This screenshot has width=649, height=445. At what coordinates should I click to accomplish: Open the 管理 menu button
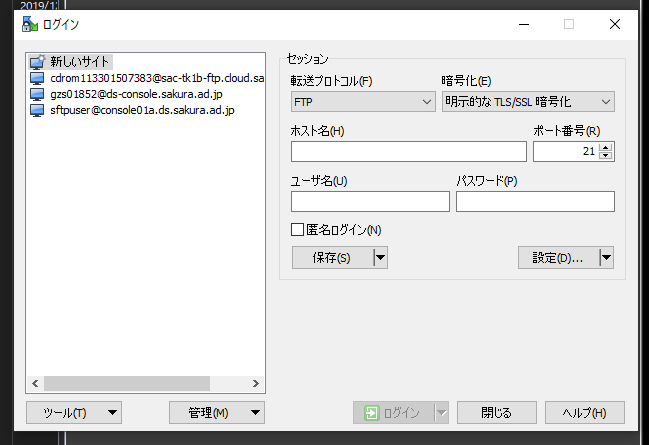tap(217, 412)
